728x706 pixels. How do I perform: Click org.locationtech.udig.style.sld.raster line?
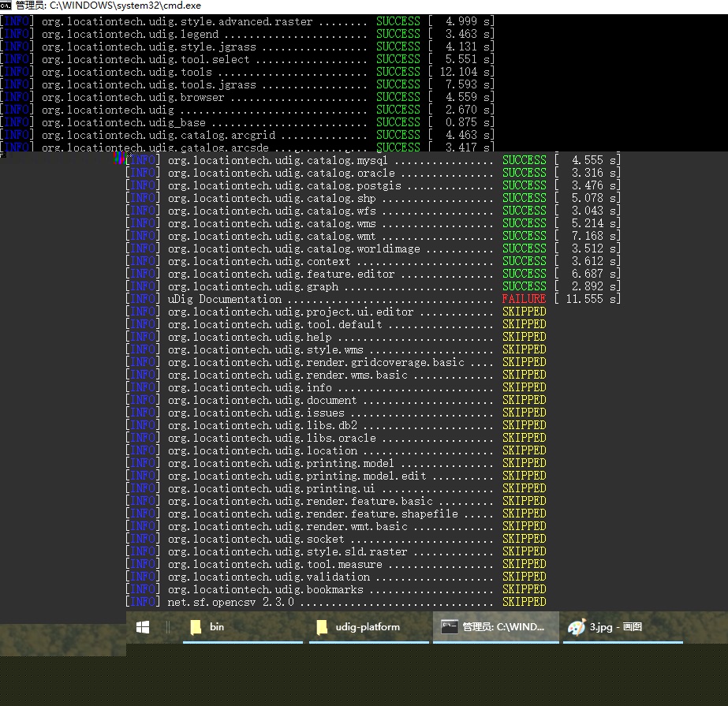pos(336,551)
